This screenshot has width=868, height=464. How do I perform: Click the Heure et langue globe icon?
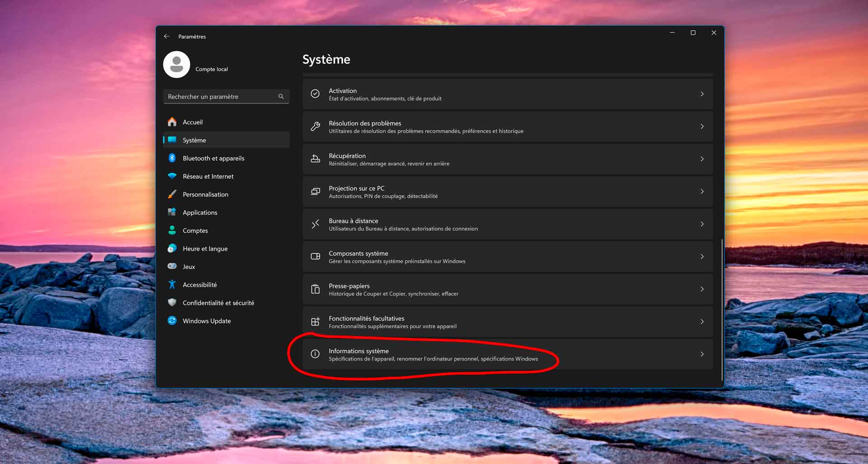[172, 248]
